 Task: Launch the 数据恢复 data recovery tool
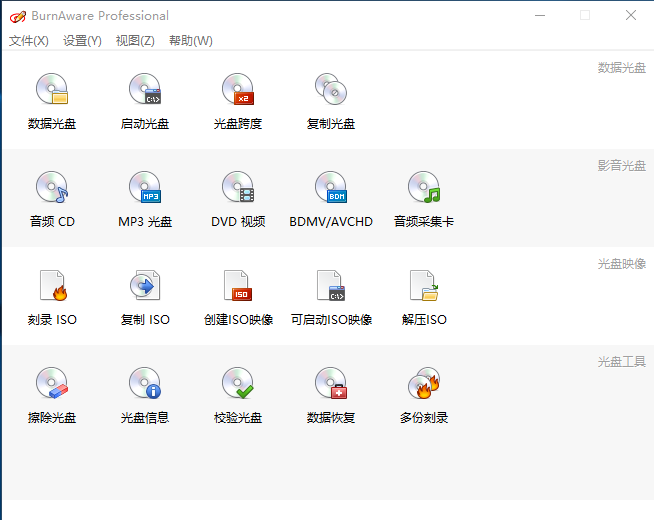coord(331,395)
